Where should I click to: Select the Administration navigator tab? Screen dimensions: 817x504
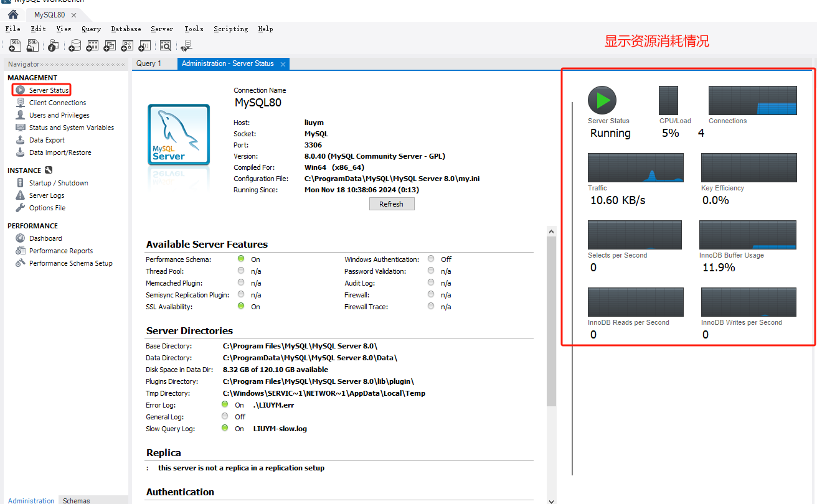tap(31, 501)
